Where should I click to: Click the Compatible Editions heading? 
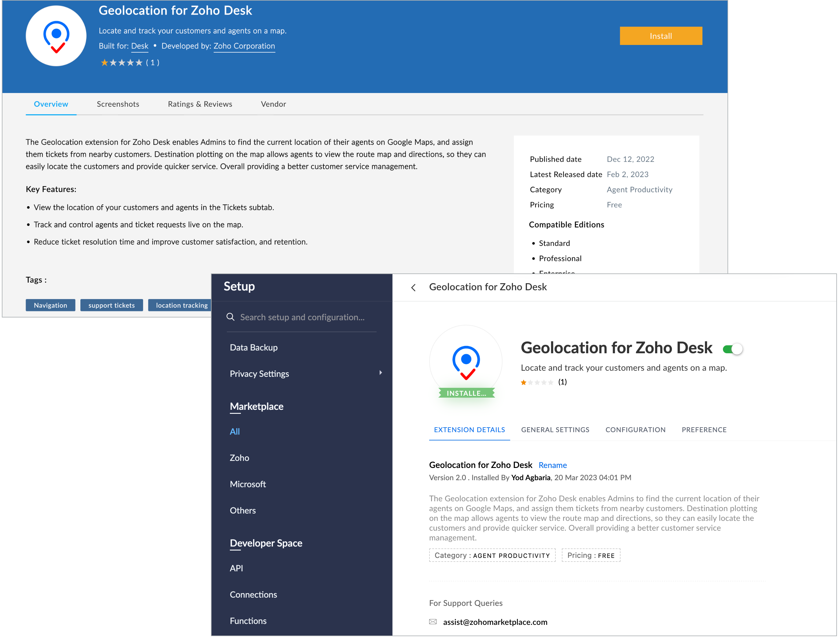[566, 224]
